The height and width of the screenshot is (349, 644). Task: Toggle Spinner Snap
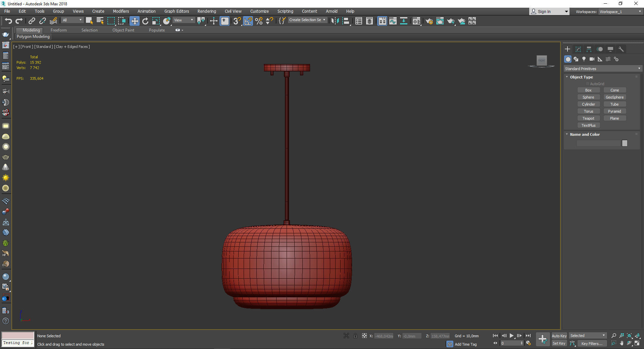269,21
